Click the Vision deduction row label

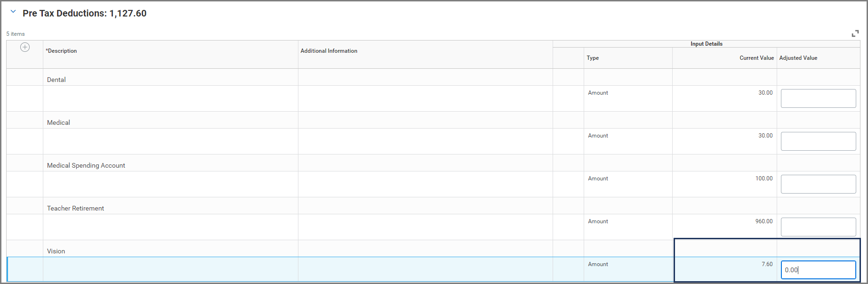[x=56, y=251]
